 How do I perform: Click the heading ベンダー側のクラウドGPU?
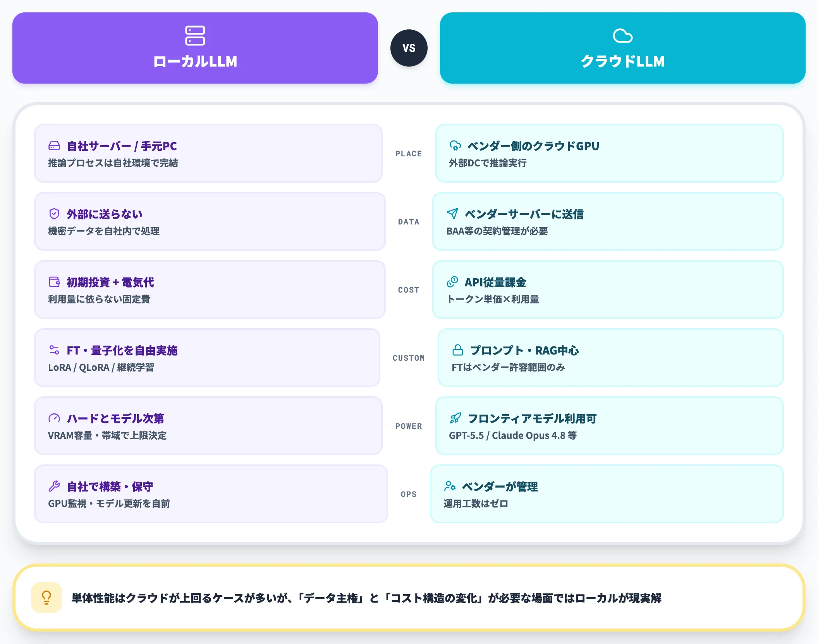[x=533, y=146]
